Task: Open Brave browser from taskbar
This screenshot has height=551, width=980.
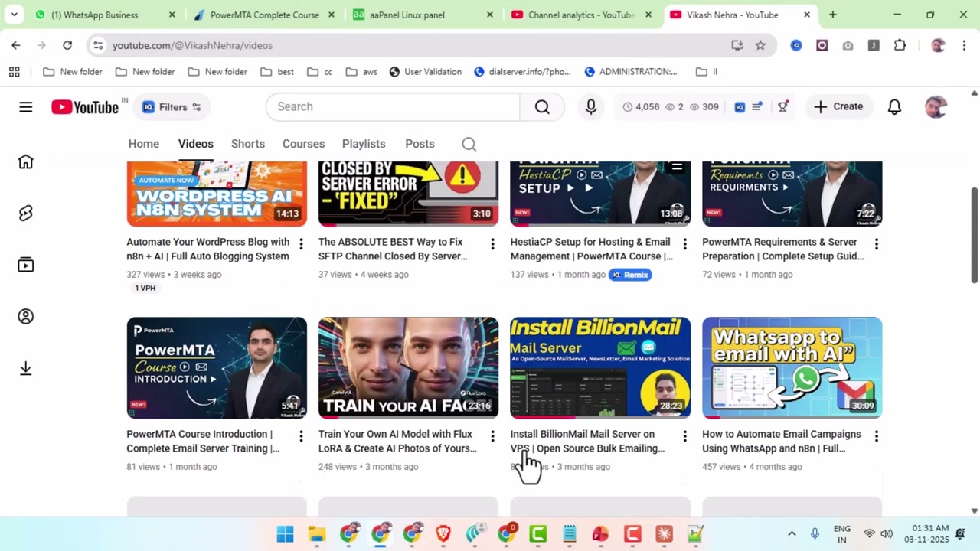Action: tap(443, 534)
